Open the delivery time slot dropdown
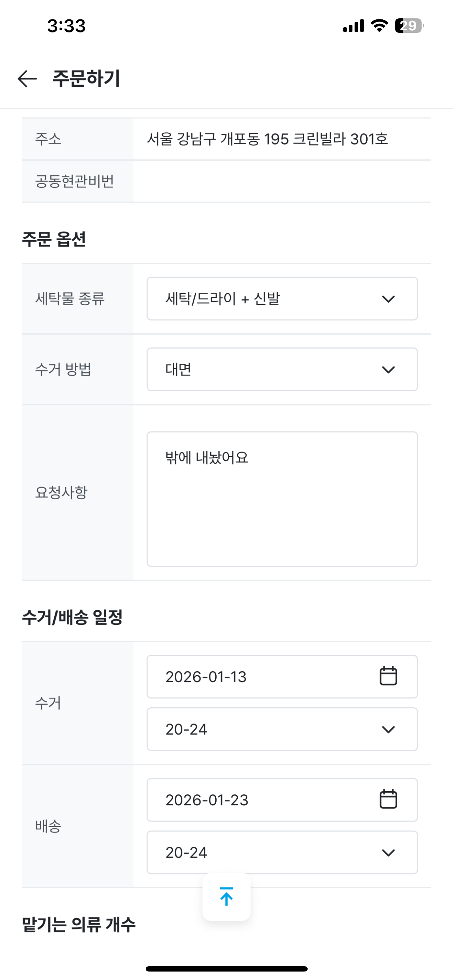Image resolution: width=453 pixels, height=980 pixels. tap(282, 853)
